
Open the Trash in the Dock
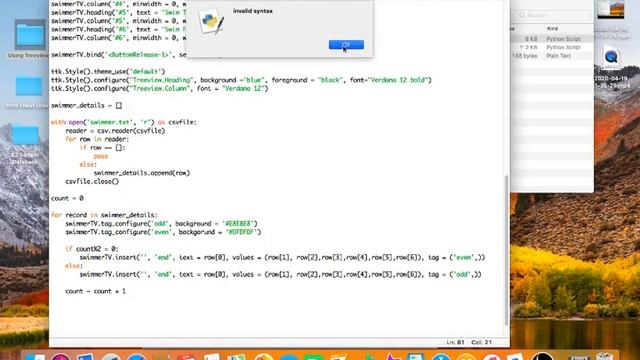tap(604, 356)
